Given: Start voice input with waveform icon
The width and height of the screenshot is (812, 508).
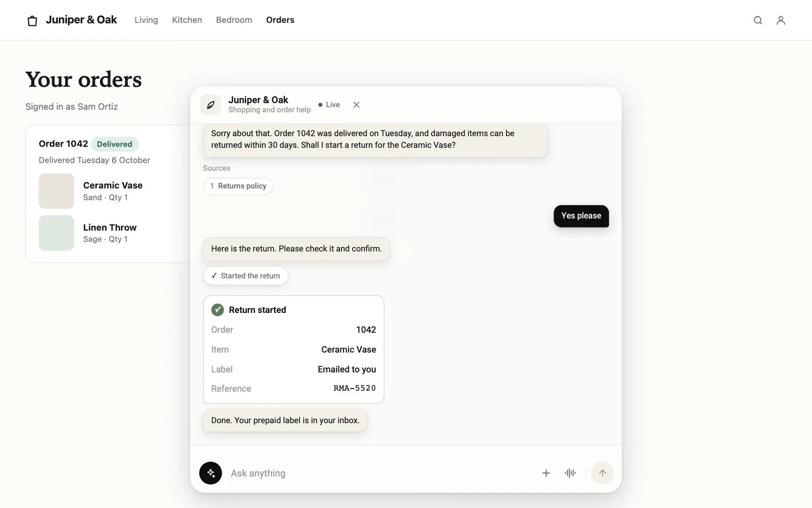Looking at the screenshot, I should pyautogui.click(x=570, y=473).
